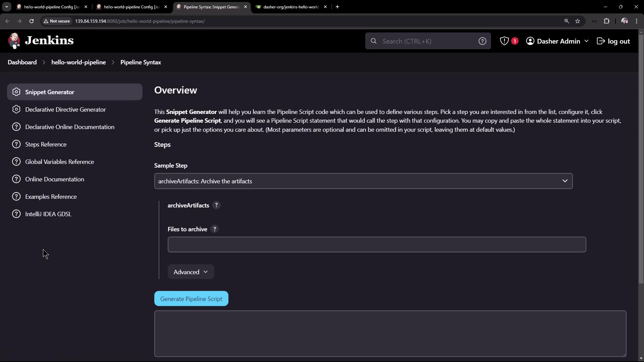This screenshot has width=644, height=362.
Task: Click the bookmark star icon in the address bar
Action: 577,21
